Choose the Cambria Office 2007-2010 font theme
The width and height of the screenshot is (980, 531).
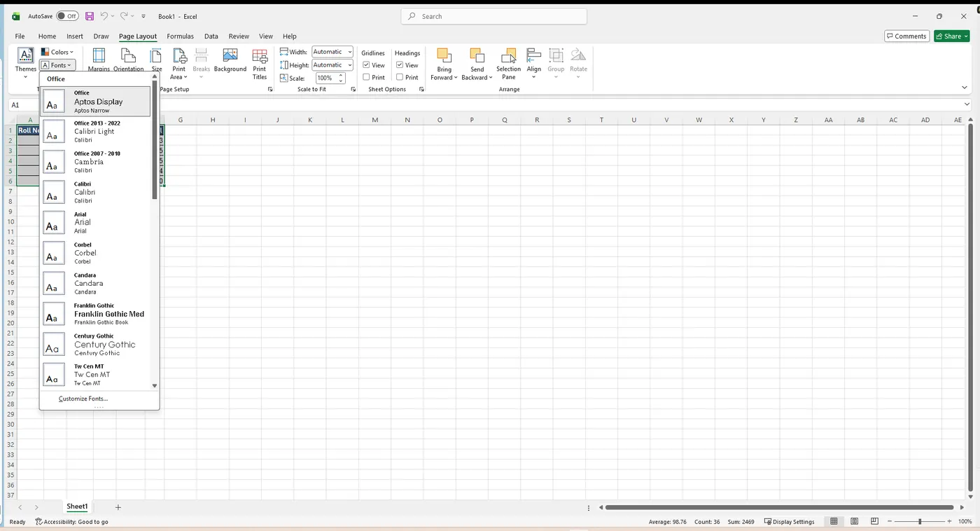[x=96, y=162]
